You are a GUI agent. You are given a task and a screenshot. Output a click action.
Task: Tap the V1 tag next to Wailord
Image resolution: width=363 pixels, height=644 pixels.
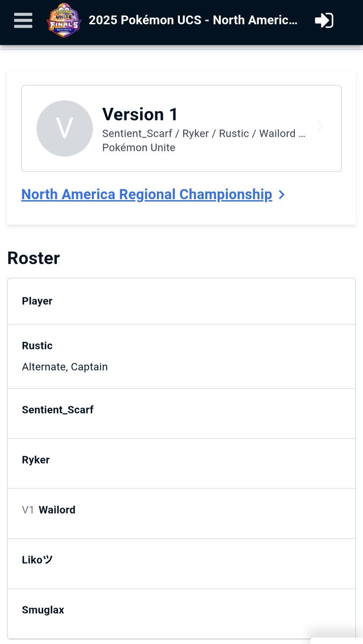click(x=28, y=510)
